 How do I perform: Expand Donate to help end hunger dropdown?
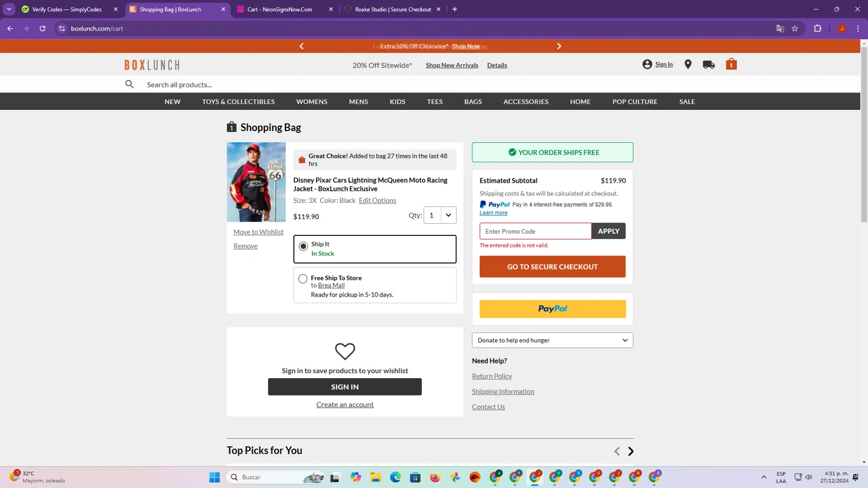(x=553, y=340)
